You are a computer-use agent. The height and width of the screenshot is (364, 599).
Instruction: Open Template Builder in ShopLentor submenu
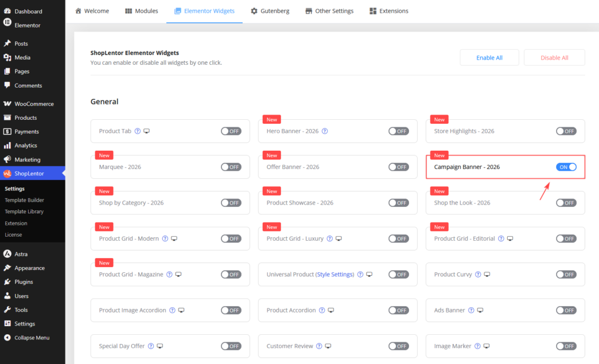click(x=25, y=200)
